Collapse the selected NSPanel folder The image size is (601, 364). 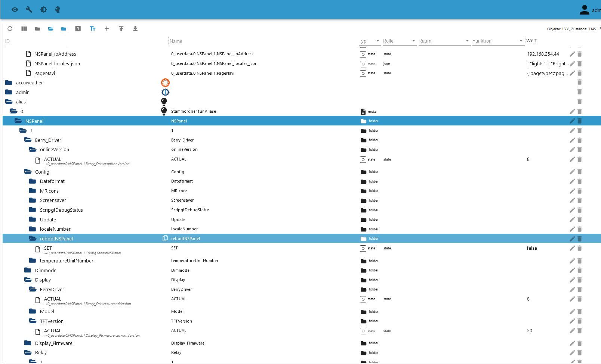[18, 121]
